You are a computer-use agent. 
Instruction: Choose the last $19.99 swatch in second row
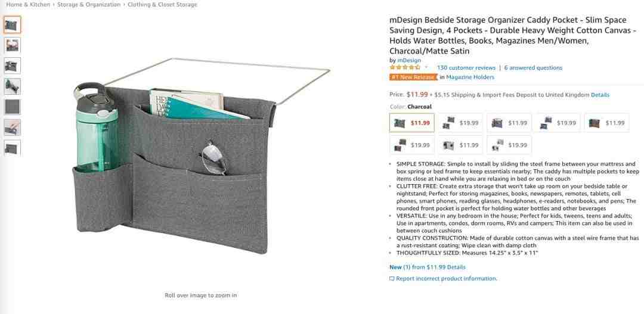coord(509,145)
